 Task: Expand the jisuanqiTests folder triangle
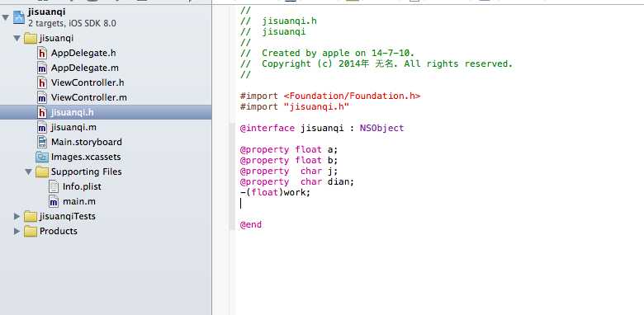coord(17,216)
